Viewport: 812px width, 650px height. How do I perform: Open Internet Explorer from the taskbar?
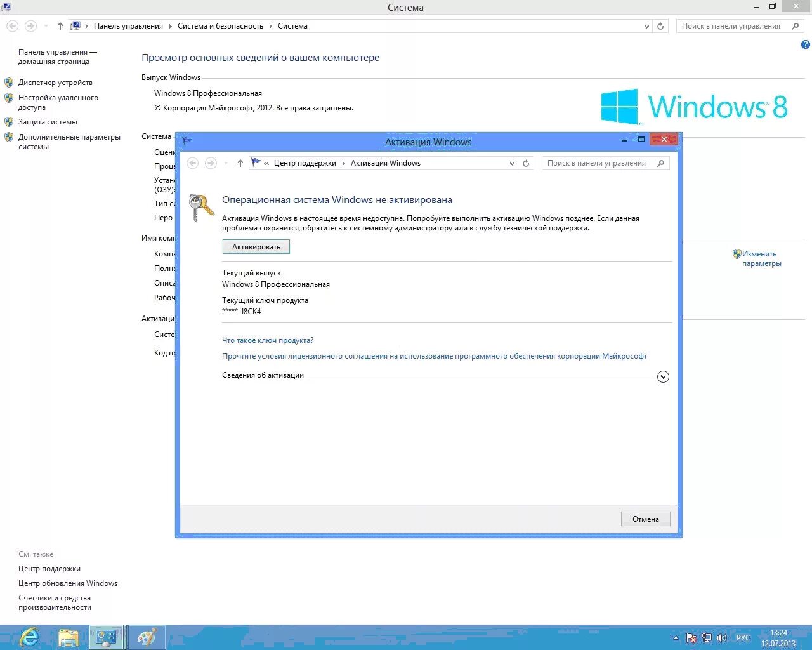click(29, 637)
